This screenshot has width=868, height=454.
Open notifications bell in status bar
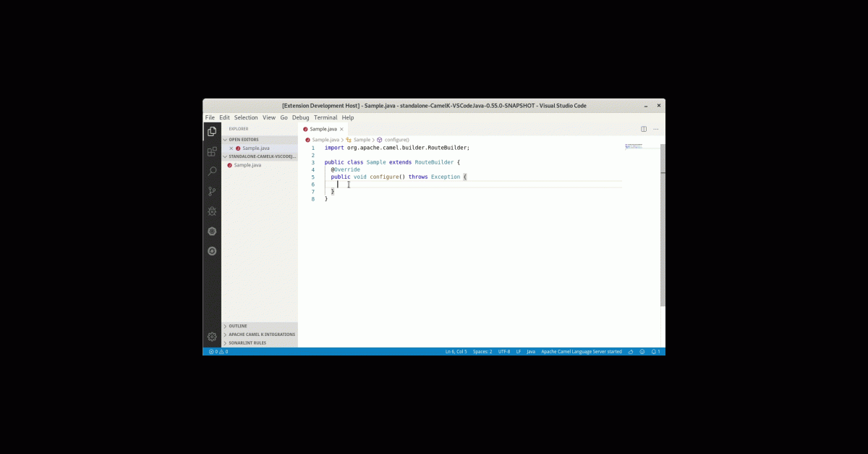[x=654, y=352]
